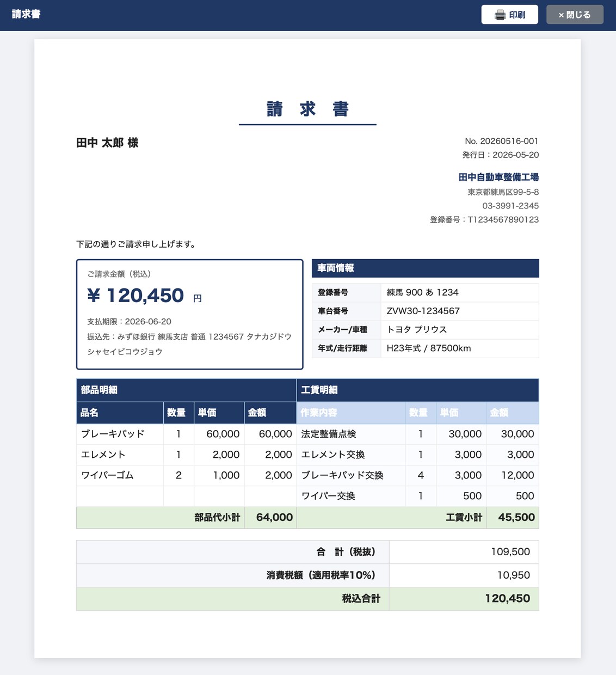The image size is (616, 675).
Task: Click the 工賃明細 table header
Action: tap(417, 390)
